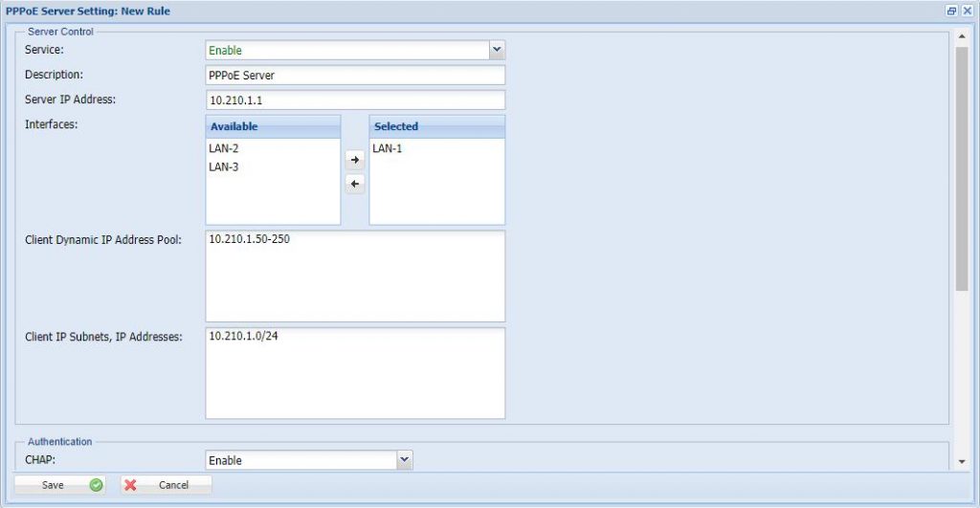Click the Client Dynamic IP Address Pool box
The width and height of the screenshot is (980, 508).
tap(354, 276)
